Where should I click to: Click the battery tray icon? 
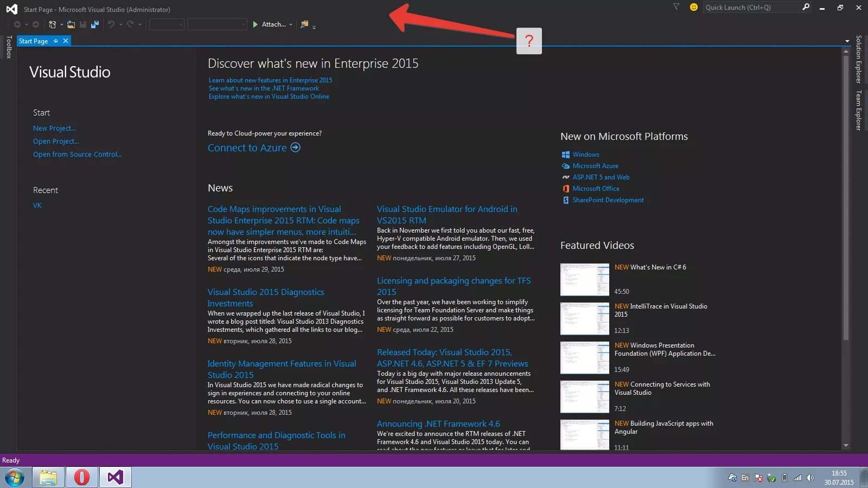[x=784, y=478]
